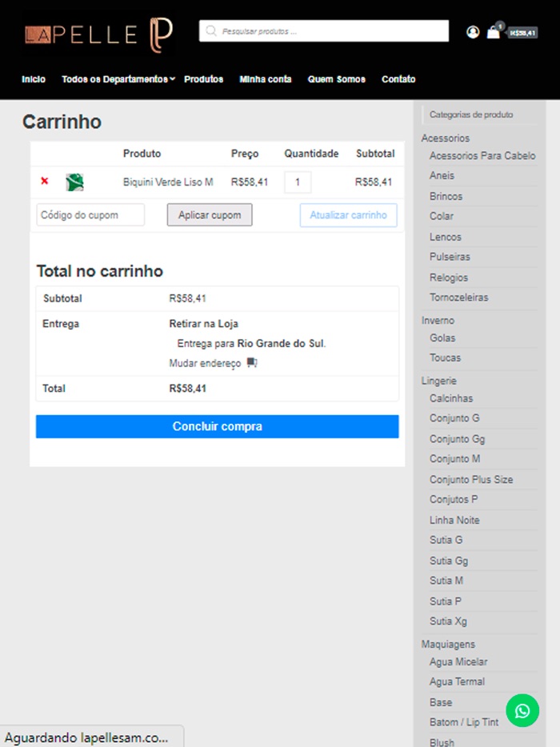Open the Acessorios category

click(446, 138)
